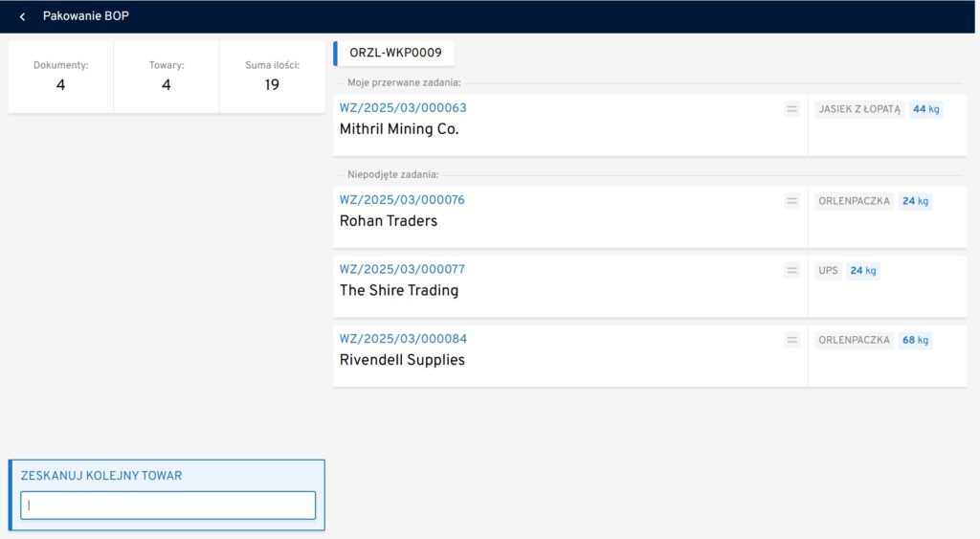The height and width of the screenshot is (539, 980).
Task: Open document WZ/2025/03/000076 link
Action: tap(402, 200)
